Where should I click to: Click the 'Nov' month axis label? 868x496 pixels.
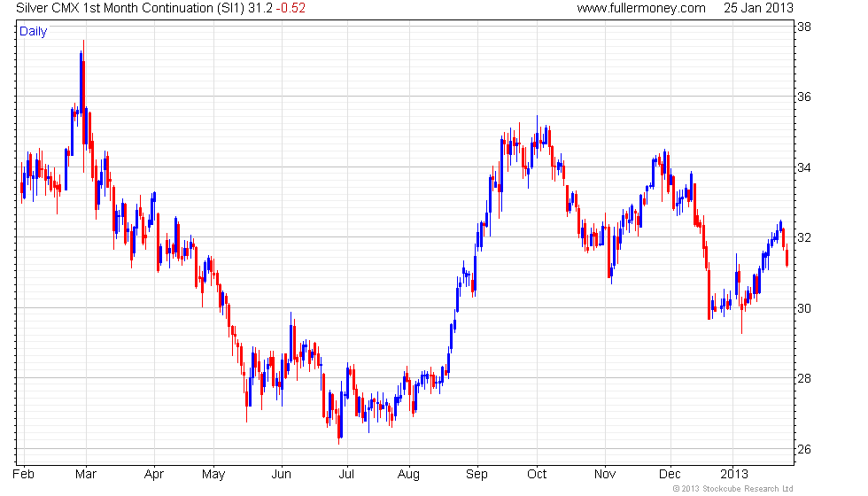click(605, 475)
